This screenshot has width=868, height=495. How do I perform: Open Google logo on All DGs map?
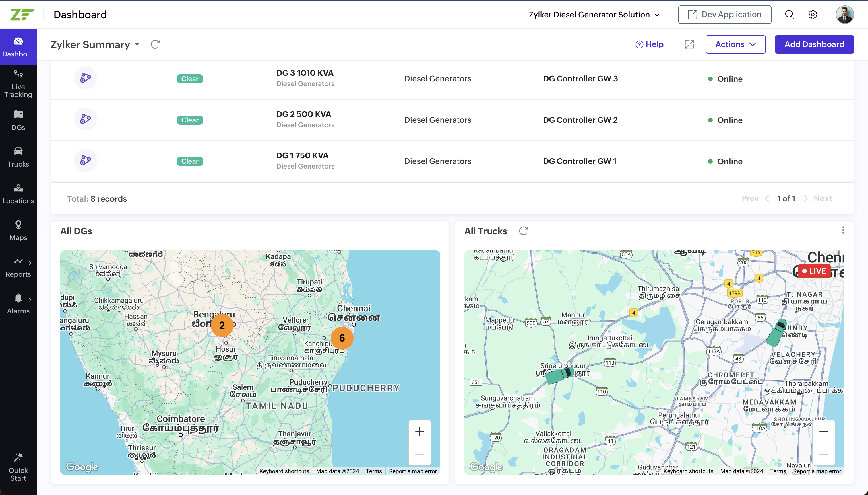(82, 467)
